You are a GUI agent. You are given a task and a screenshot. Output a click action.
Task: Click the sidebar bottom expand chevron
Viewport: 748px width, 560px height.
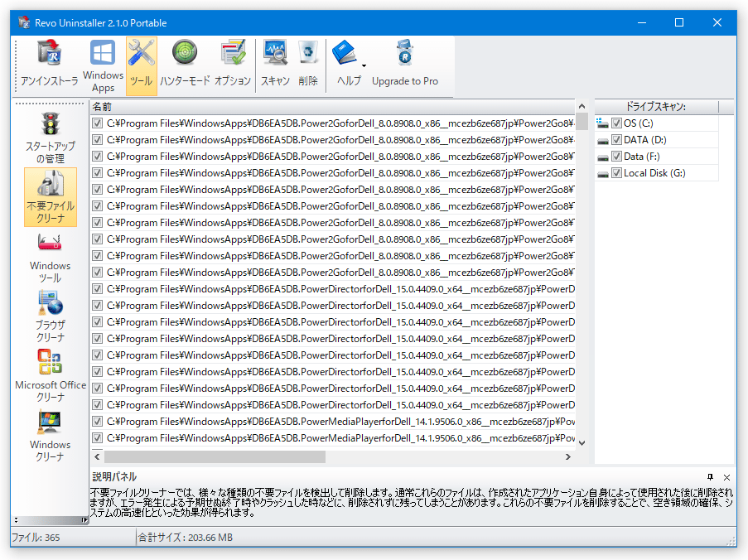click(17, 520)
